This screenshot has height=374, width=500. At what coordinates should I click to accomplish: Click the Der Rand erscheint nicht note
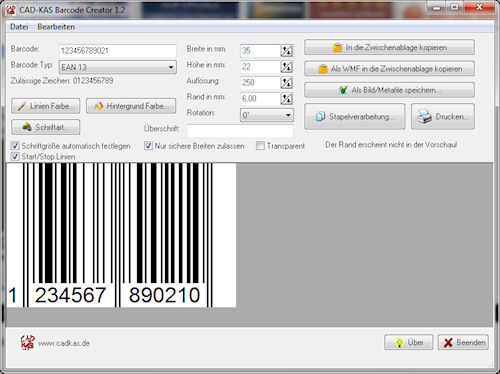tap(391, 145)
